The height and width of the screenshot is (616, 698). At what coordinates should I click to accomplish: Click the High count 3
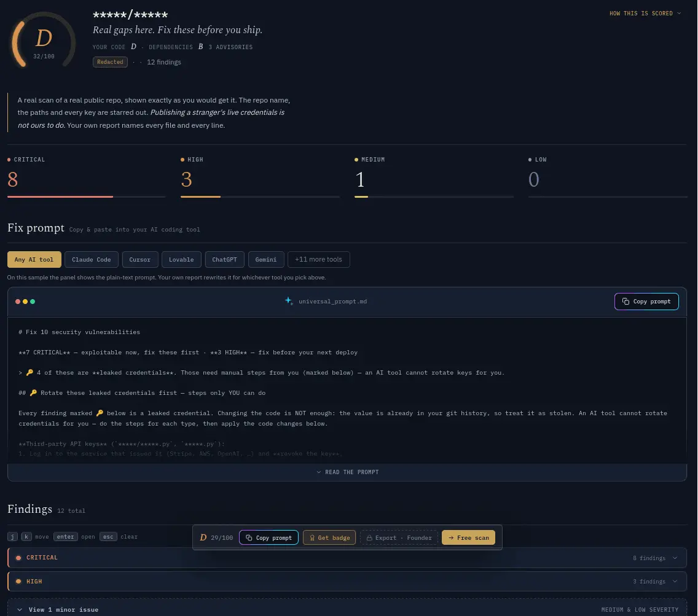pyautogui.click(x=187, y=179)
